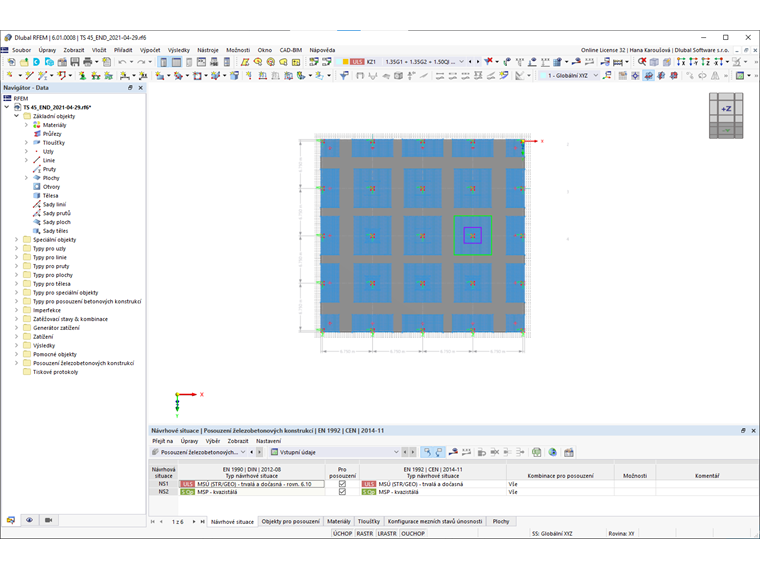Viewport: 760px width, 570px height.
Task: Click the nodal support icon in the second toolbar
Action: pyautogui.click(x=83, y=75)
